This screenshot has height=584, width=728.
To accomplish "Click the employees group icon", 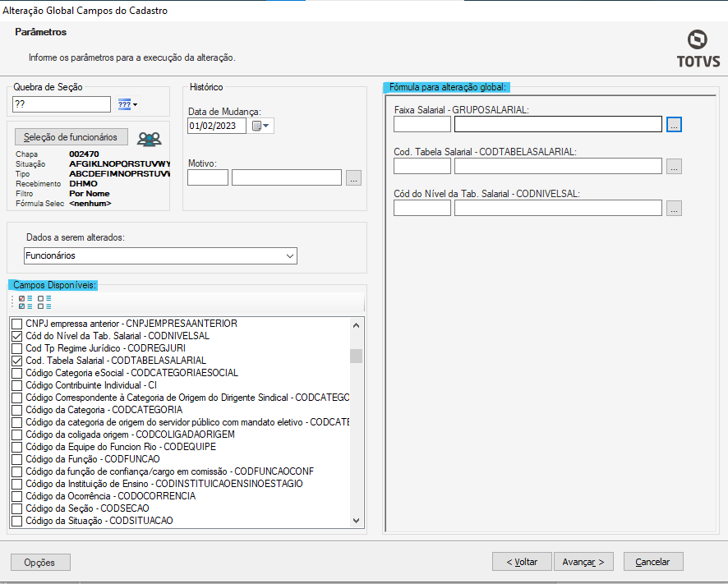I will point(149,138).
